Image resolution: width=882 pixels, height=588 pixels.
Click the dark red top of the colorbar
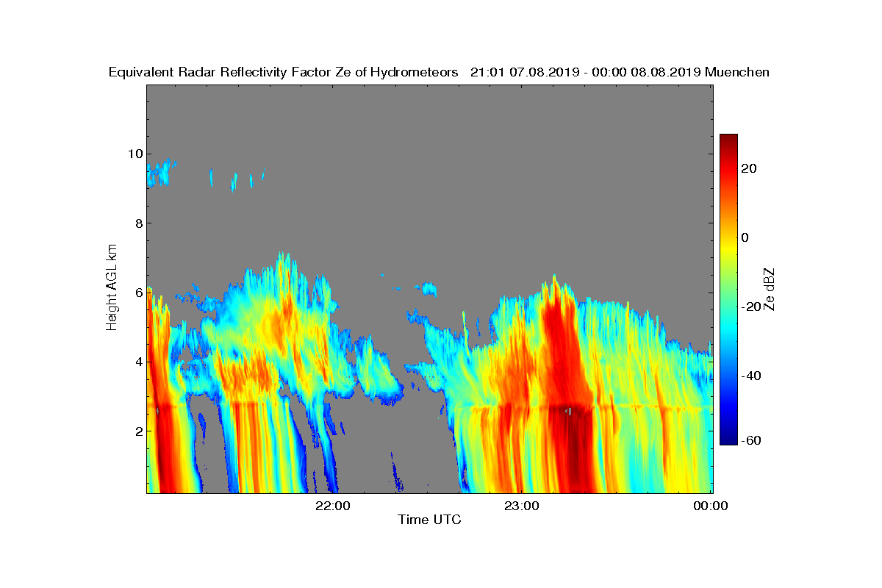[728, 138]
